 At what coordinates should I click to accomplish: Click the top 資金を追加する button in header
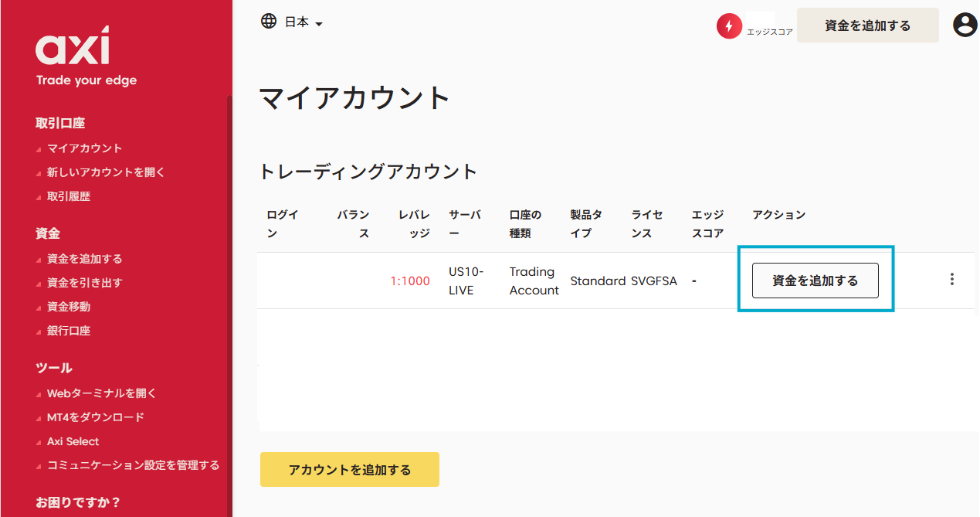867,26
